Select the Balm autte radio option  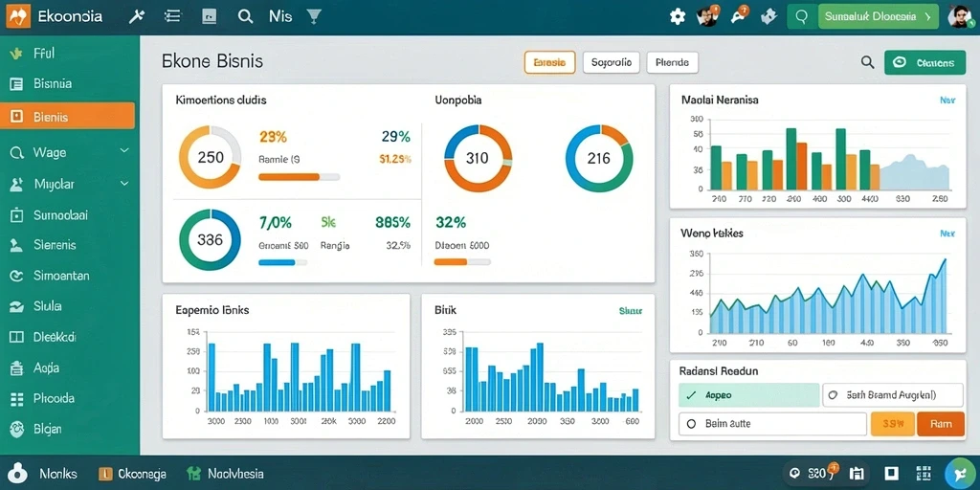click(772, 424)
